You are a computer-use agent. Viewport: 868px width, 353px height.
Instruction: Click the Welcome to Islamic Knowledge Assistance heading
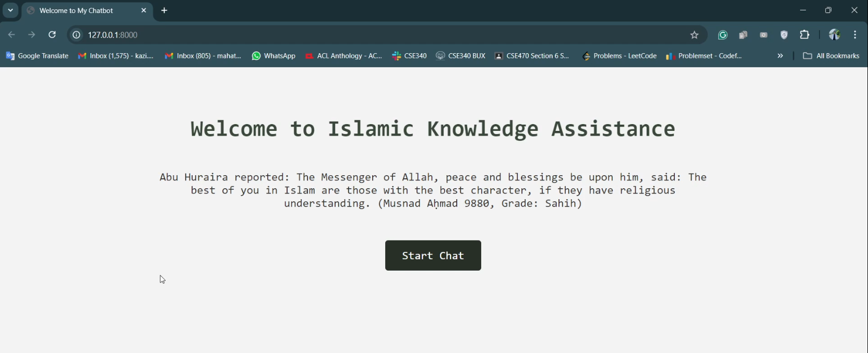[433, 129]
